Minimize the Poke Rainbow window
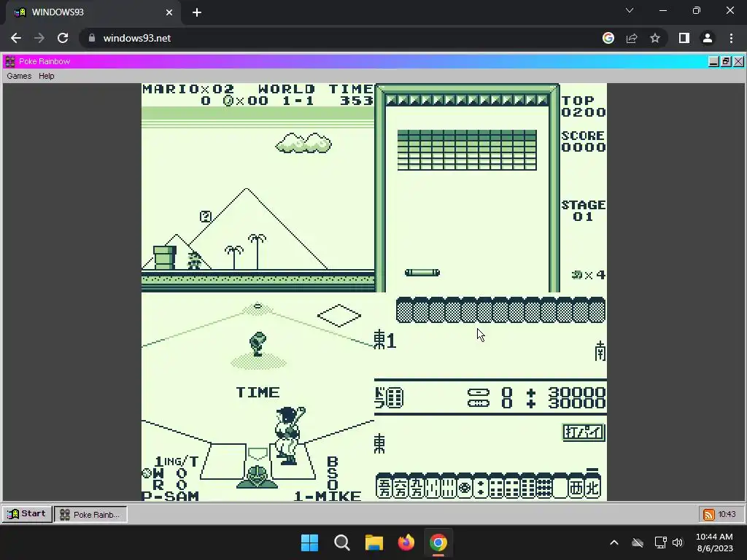747x560 pixels. [713, 61]
